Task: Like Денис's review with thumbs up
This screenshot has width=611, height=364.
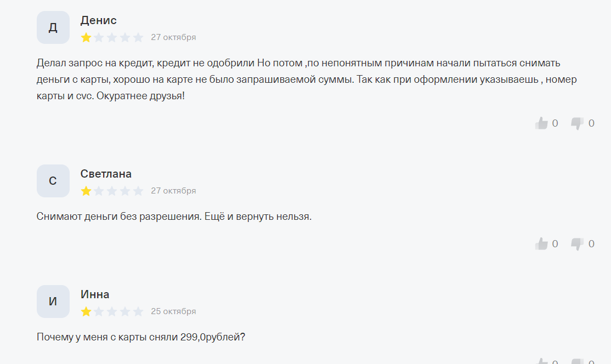Action: [x=541, y=123]
